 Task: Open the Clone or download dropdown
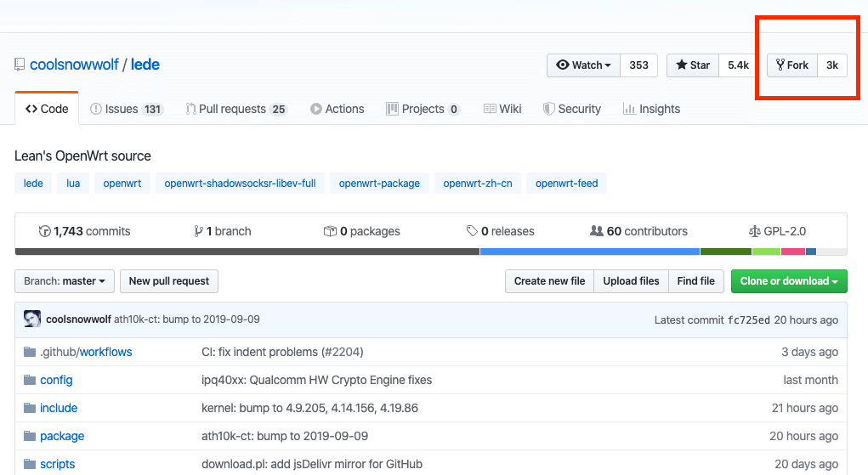tap(788, 281)
